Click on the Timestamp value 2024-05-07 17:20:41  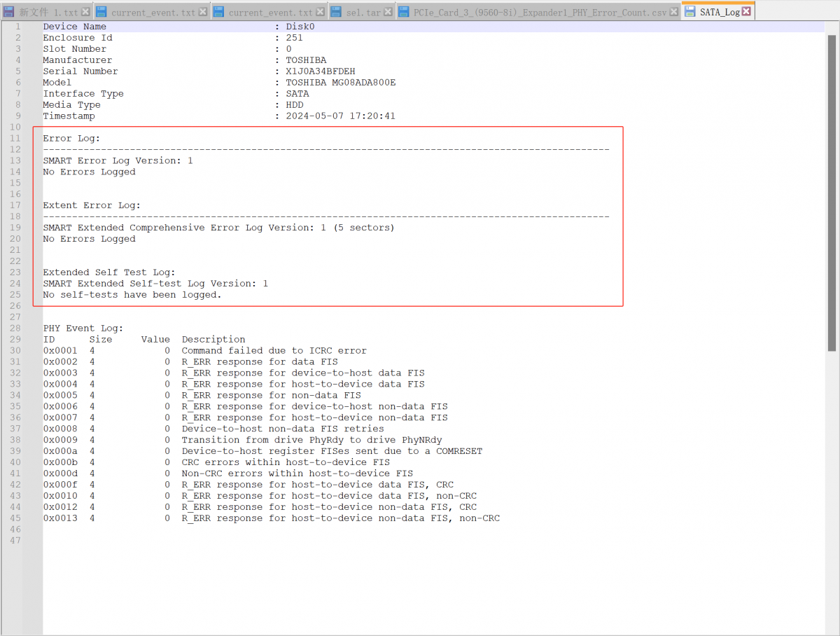(340, 116)
